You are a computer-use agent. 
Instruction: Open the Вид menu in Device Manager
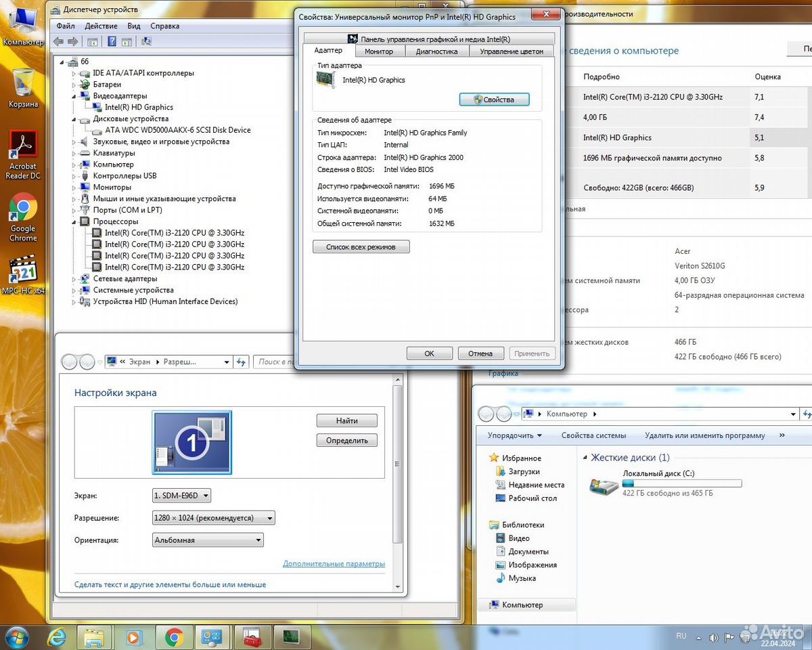tap(134, 26)
